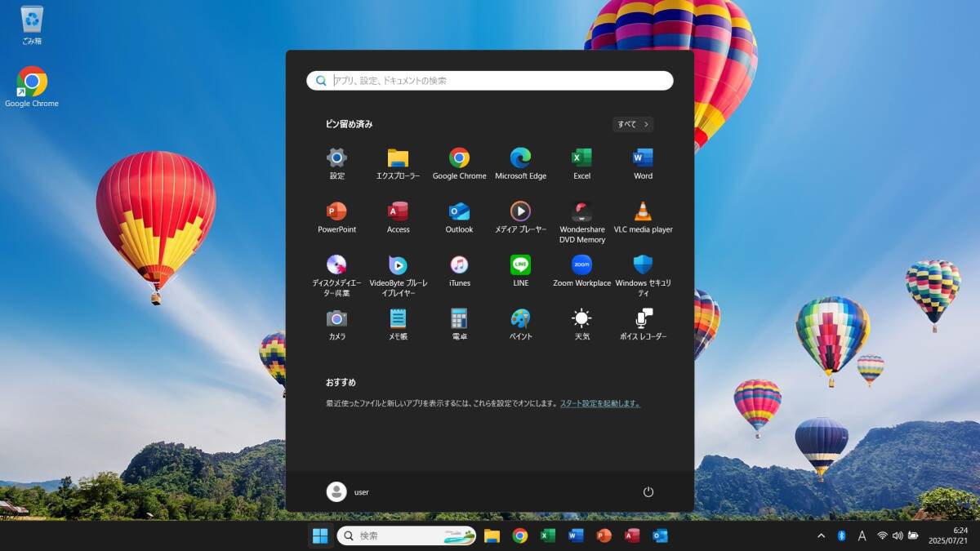This screenshot has width=980, height=551.
Task: Open Windows Security (Windows セキュリティ)
Action: [x=643, y=276]
